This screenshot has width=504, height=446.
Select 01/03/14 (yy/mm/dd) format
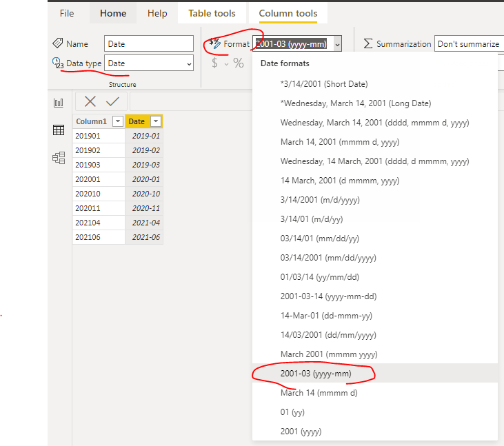point(375,276)
